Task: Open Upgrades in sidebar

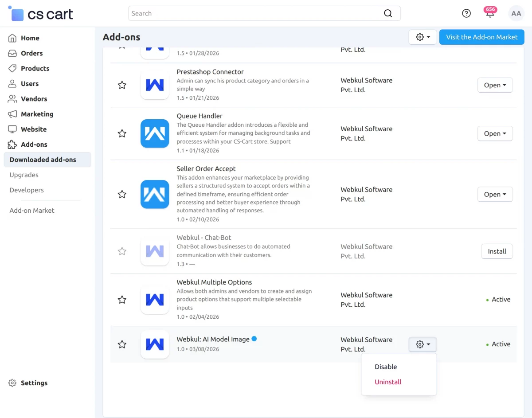Action: [24, 175]
